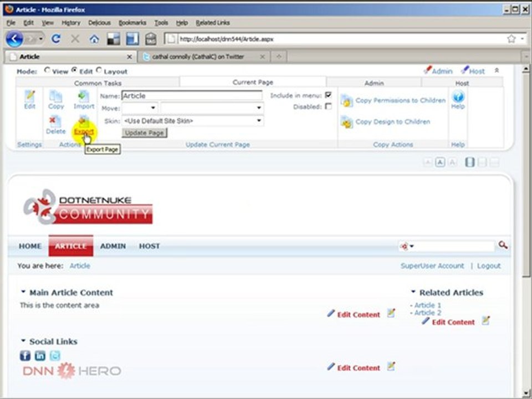Click the Edit page settings icon
This screenshot has height=399, width=532.
(30, 96)
